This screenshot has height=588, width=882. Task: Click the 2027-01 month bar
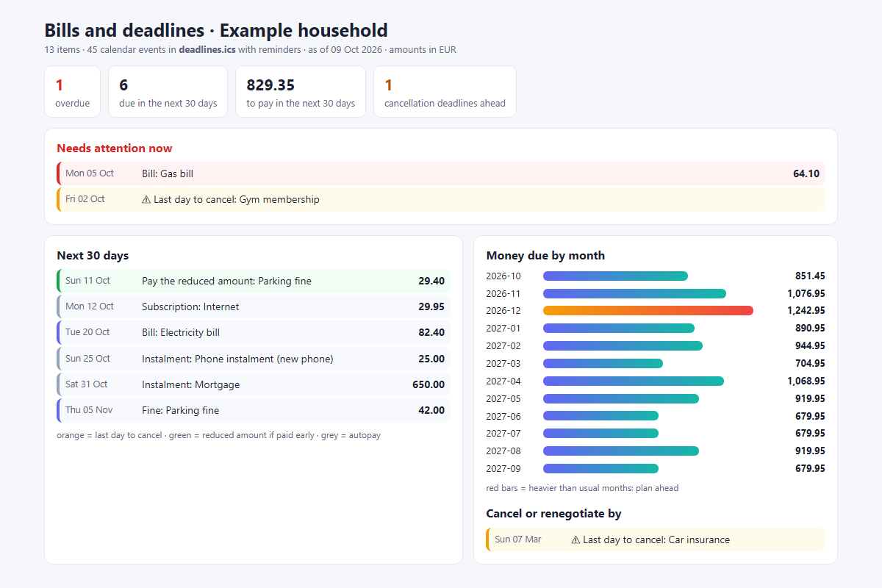619,328
